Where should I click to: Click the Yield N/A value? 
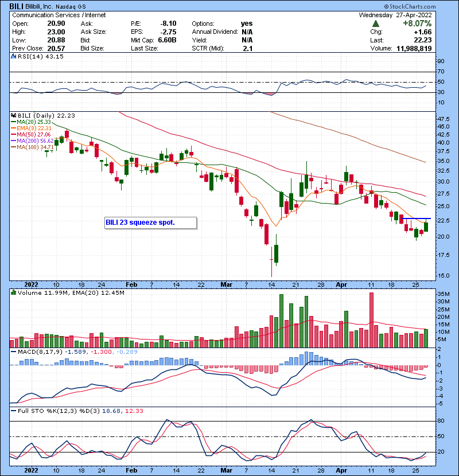coord(247,40)
